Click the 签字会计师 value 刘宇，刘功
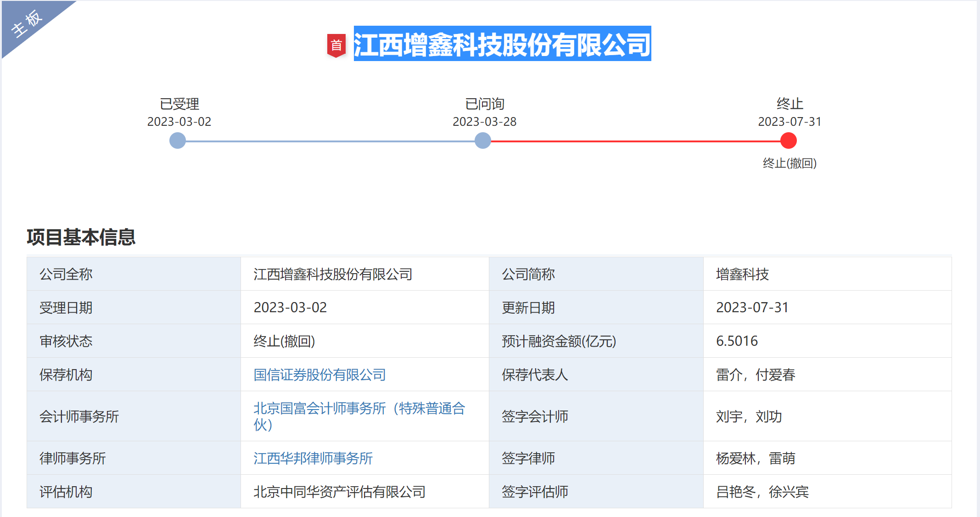Screen dimensions: 980x517 pyautogui.click(x=749, y=416)
